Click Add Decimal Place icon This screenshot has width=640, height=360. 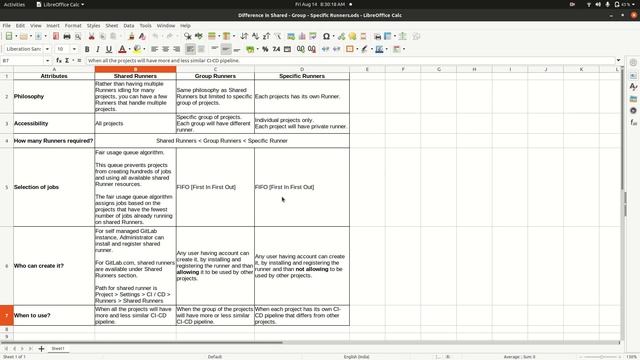coord(301,49)
